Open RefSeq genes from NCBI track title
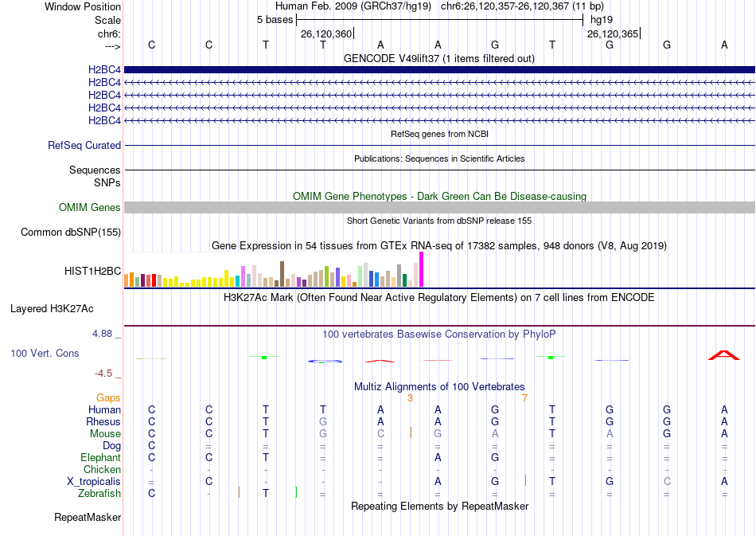The image size is (756, 536). point(439,134)
